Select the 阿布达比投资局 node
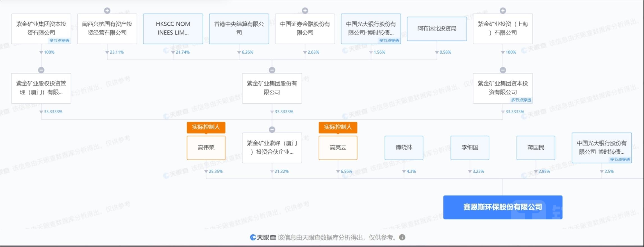 pyautogui.click(x=437, y=29)
